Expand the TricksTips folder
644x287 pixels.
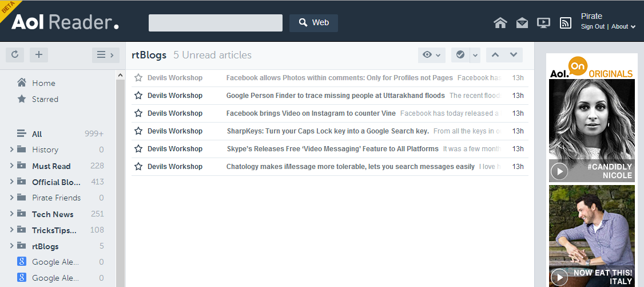(11, 230)
